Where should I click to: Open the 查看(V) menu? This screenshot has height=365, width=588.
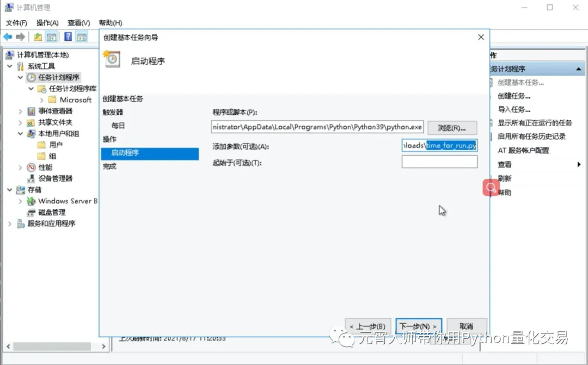pyautogui.click(x=78, y=23)
